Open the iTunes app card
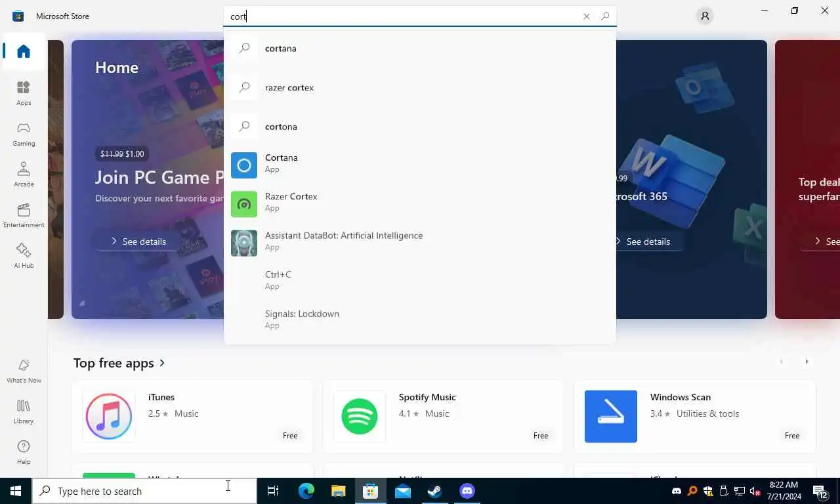840x504 pixels. coord(192,417)
